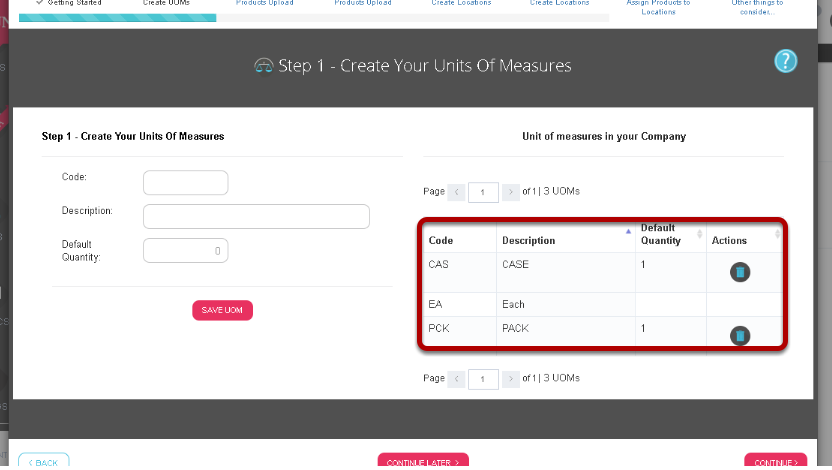Sort table by Default Quantity column
The image size is (832, 470).
point(699,234)
